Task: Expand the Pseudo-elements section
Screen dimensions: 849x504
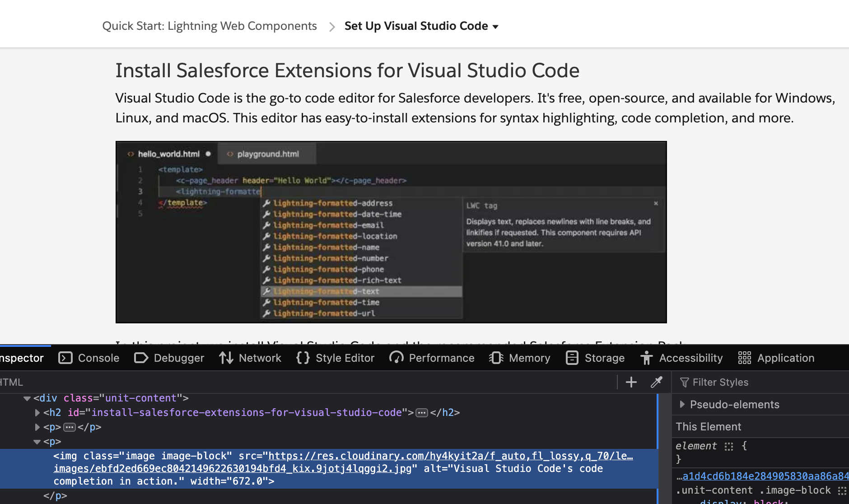Action: pyautogui.click(x=682, y=405)
